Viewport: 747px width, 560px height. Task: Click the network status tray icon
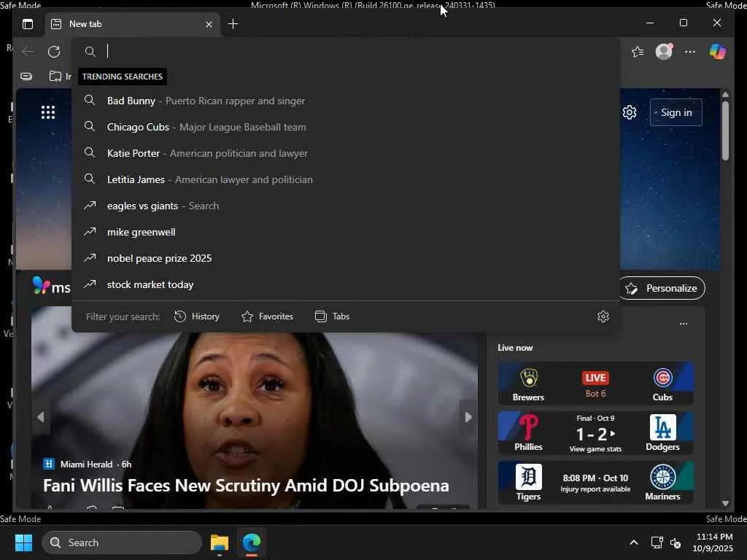pyautogui.click(x=657, y=542)
